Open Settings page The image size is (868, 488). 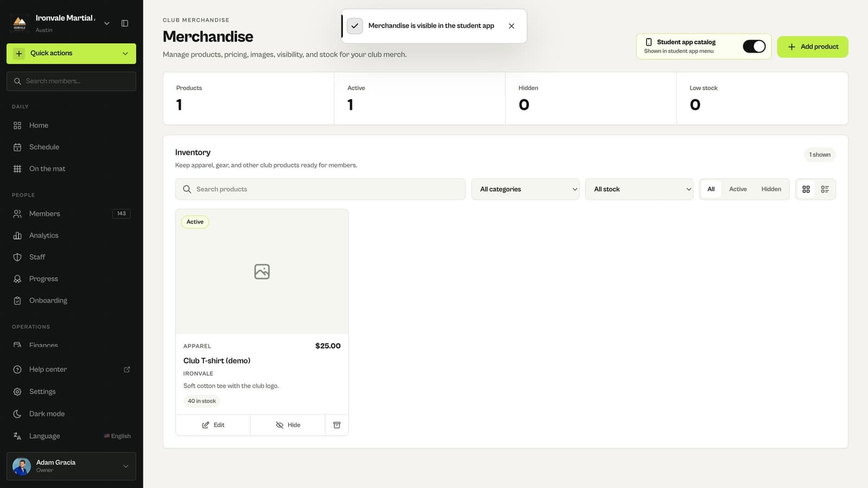[x=71, y=391]
